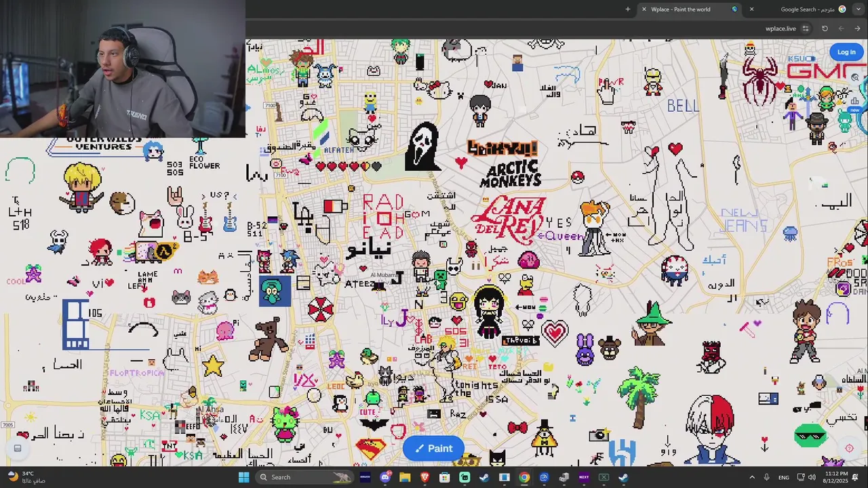Show hidden system tray icons

(751, 477)
